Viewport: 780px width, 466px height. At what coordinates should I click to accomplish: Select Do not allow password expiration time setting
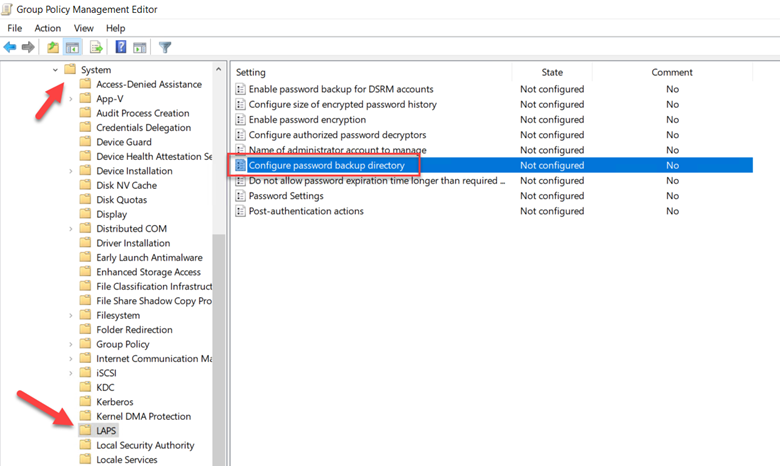377,181
